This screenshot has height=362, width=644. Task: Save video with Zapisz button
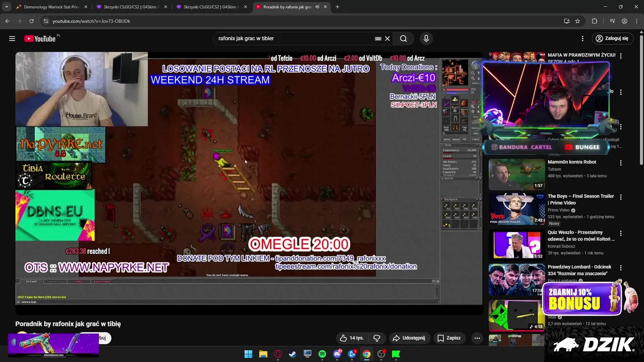tap(449, 338)
